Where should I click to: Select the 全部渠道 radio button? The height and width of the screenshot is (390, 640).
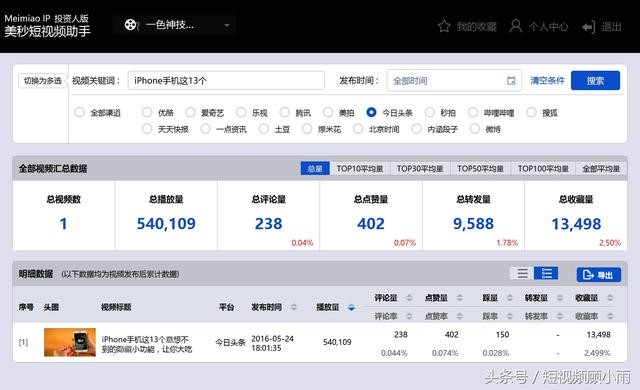[x=79, y=112]
